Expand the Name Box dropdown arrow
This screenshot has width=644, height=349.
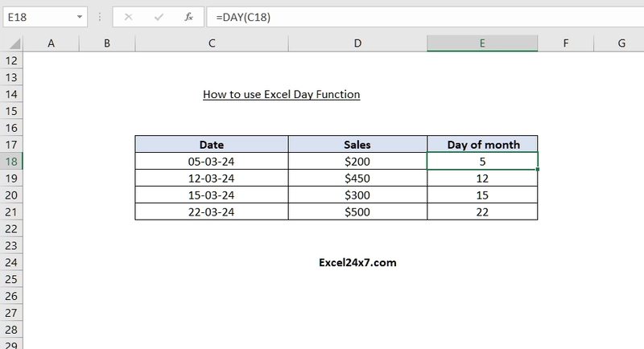[79, 17]
